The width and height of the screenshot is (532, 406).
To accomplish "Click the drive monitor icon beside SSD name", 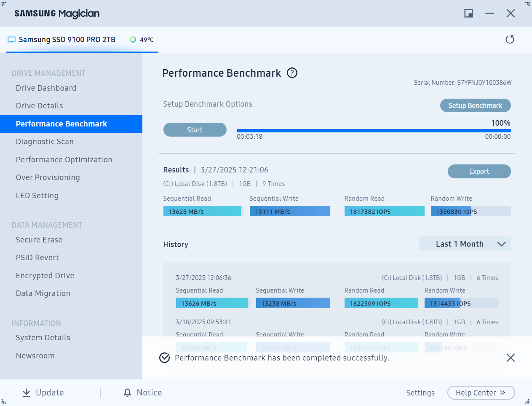I will tap(11, 40).
